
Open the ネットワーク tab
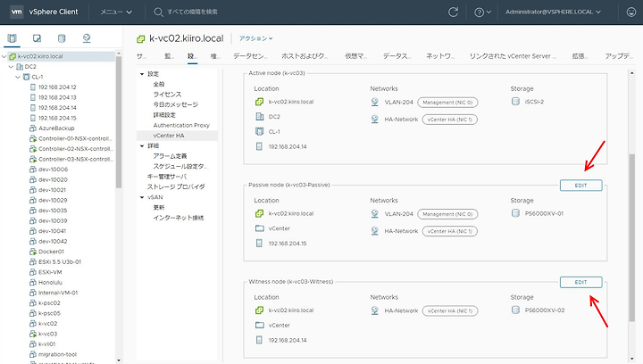(439, 56)
